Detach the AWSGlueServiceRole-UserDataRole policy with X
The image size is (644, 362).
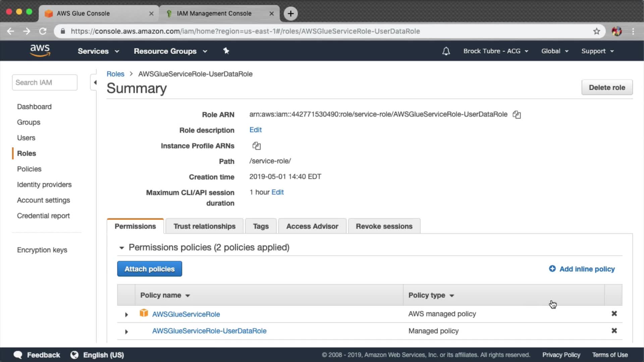click(x=614, y=331)
